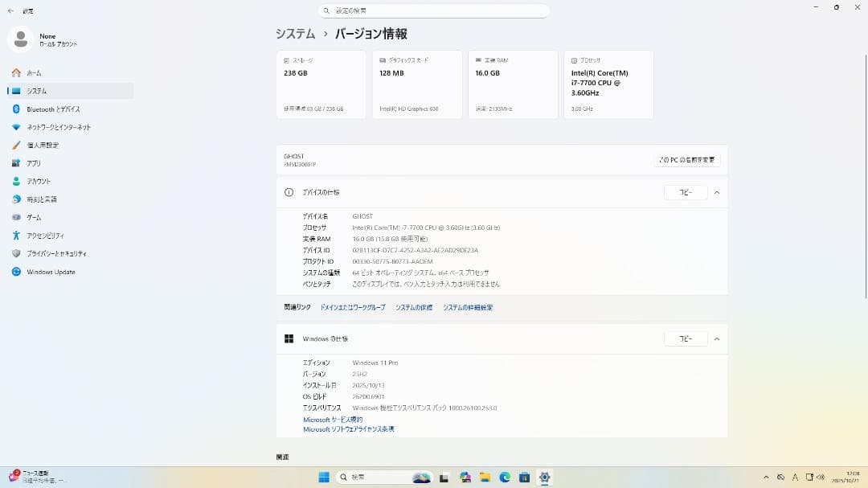Copy the device specifications with コピー
868x488 pixels.
pyautogui.click(x=686, y=192)
